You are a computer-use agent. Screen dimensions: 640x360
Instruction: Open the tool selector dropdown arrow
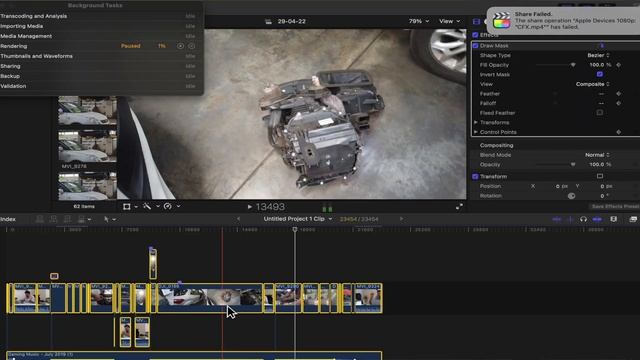[114, 219]
